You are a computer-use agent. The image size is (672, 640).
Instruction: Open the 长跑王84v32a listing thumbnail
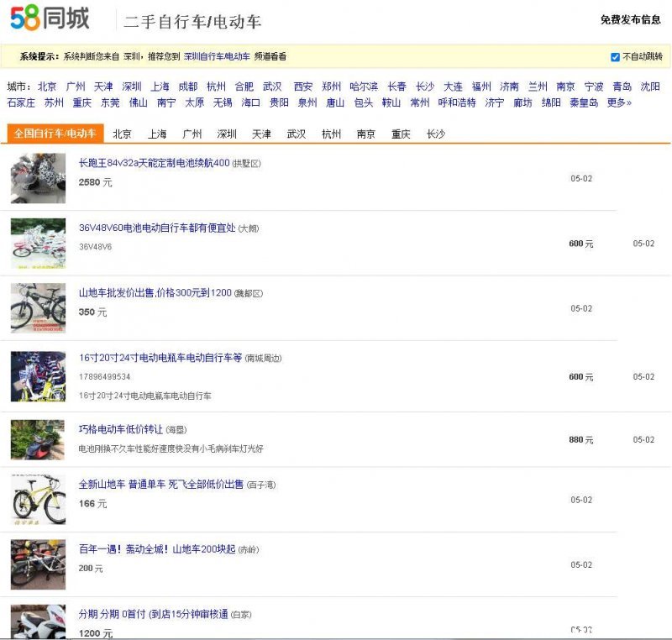(x=38, y=178)
